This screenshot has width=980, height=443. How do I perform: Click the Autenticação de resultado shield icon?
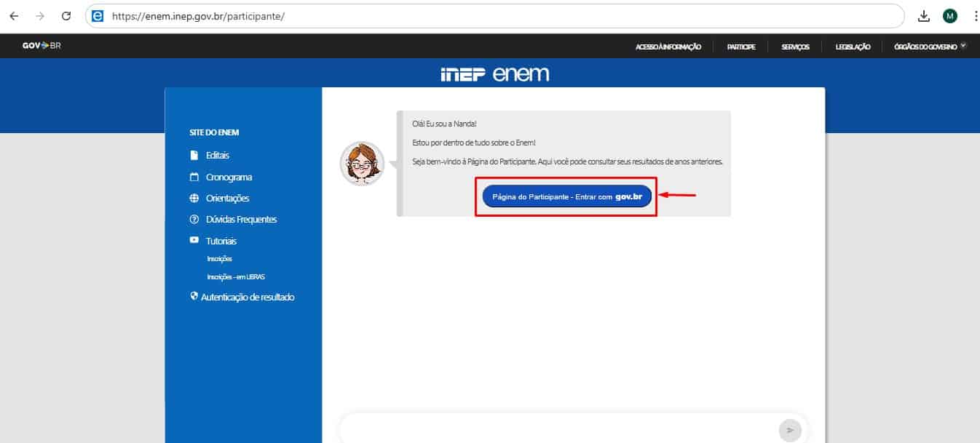coord(194,297)
